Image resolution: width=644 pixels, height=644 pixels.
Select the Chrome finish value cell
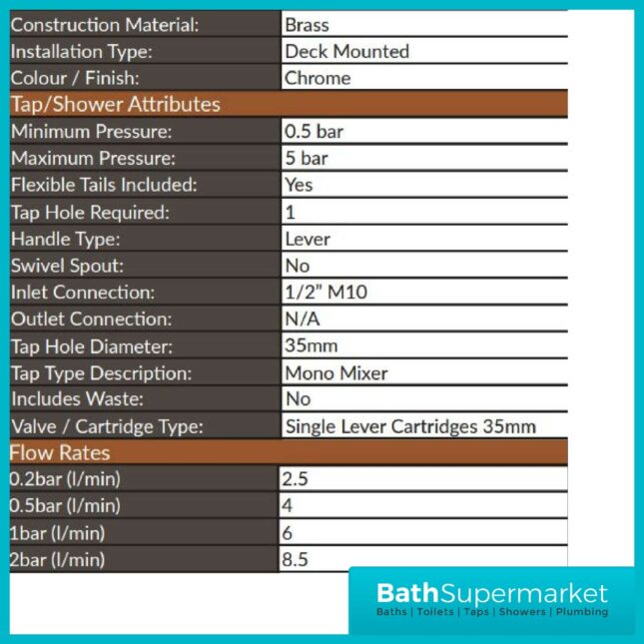(x=424, y=78)
